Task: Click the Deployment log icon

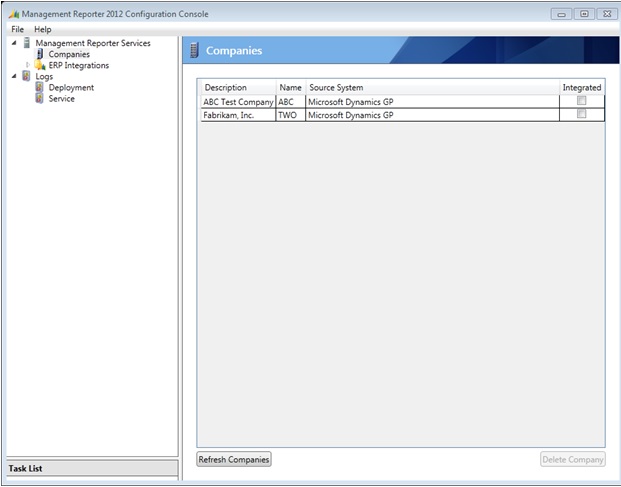Action: click(x=39, y=87)
